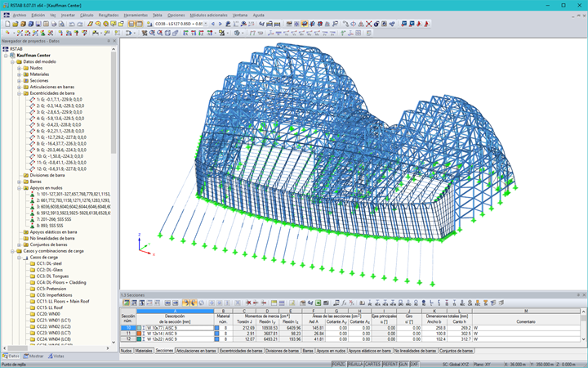Image resolution: width=588 pixels, height=368 pixels.
Task: Toggle the table panel toolbar icon
Action: (139, 24)
